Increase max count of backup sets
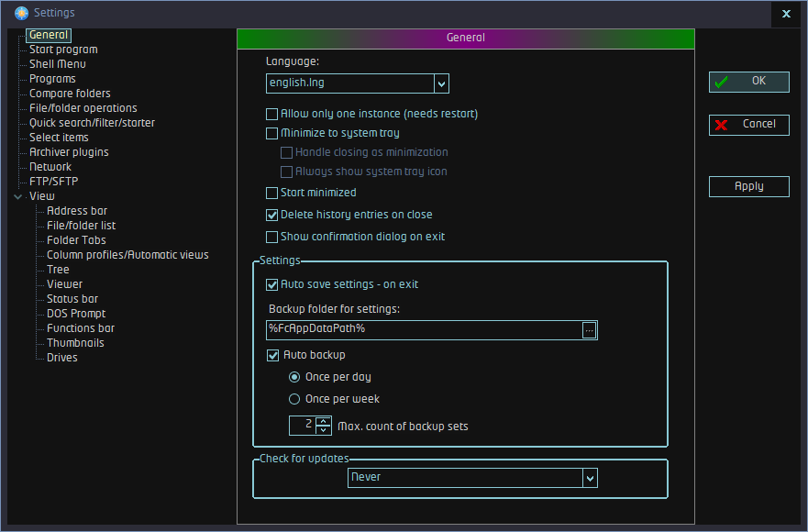The image size is (808, 532). (x=322, y=421)
